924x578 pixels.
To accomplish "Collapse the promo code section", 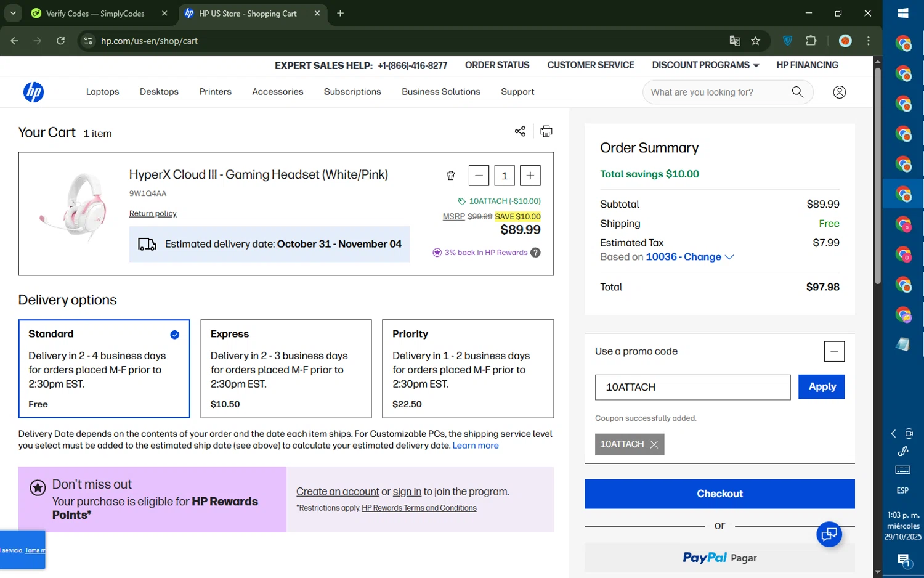I will coord(833,351).
